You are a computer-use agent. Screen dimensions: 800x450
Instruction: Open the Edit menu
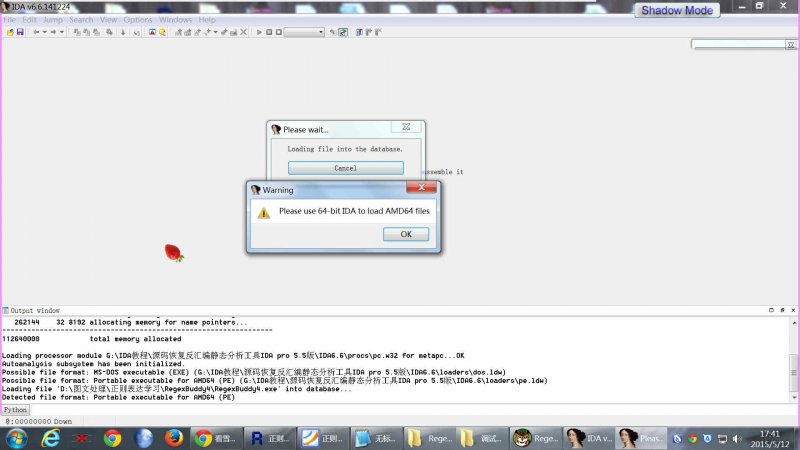pyautogui.click(x=29, y=20)
